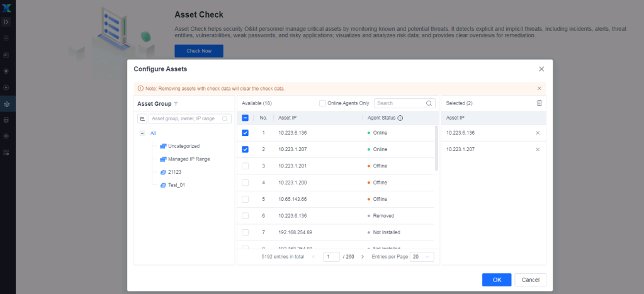Open the Entries per Page dropdown
644x294 pixels.
point(422,257)
